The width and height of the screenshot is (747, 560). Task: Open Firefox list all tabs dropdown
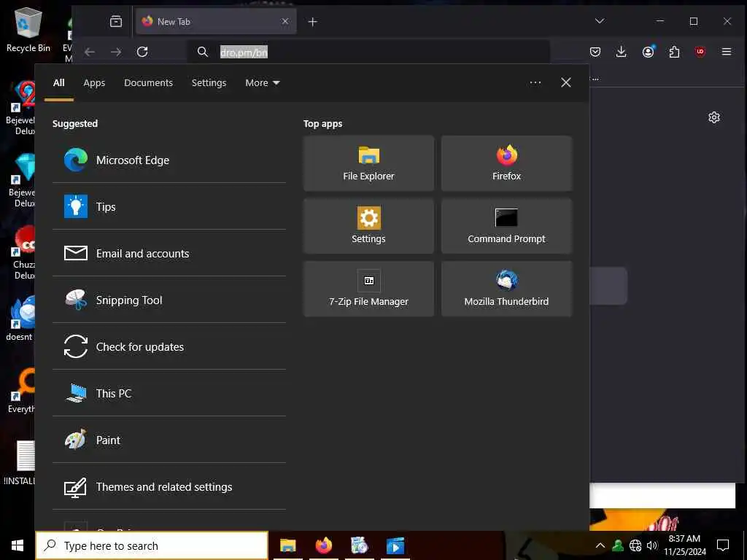coord(600,21)
